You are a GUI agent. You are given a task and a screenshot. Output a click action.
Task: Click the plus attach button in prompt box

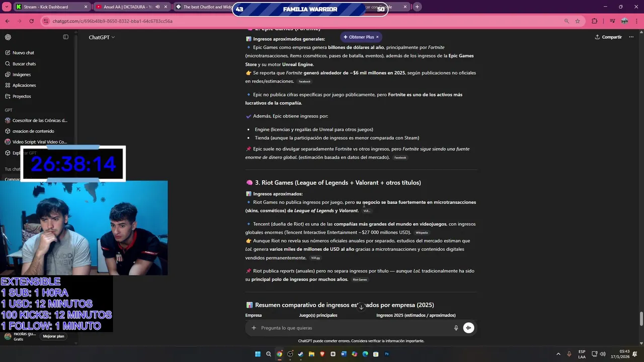254,328
